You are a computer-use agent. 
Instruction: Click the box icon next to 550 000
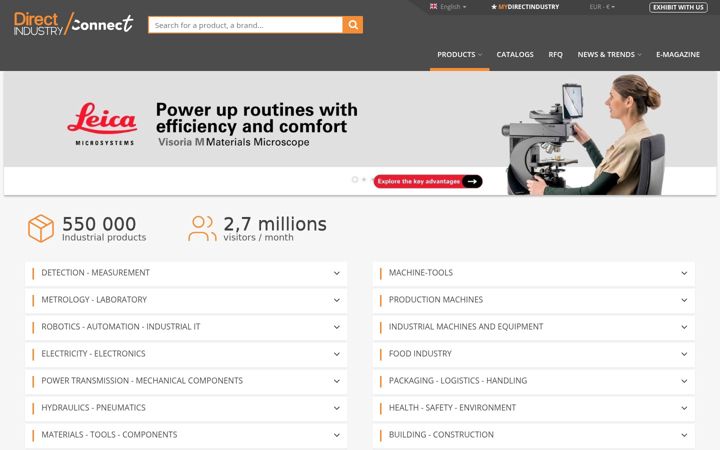pyautogui.click(x=41, y=228)
